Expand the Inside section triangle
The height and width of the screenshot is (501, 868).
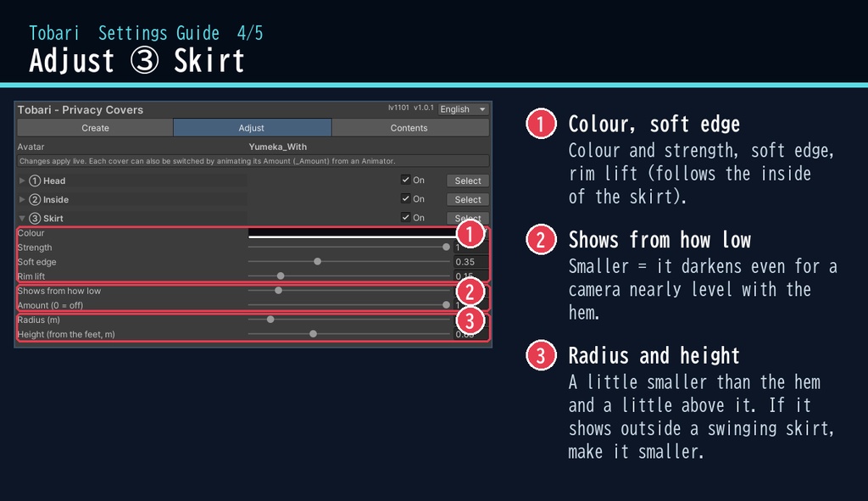tap(22, 199)
